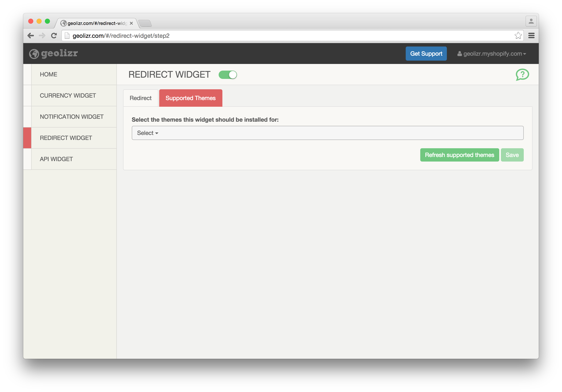The image size is (562, 392).
Task: Click the Get Support button
Action: tap(426, 54)
